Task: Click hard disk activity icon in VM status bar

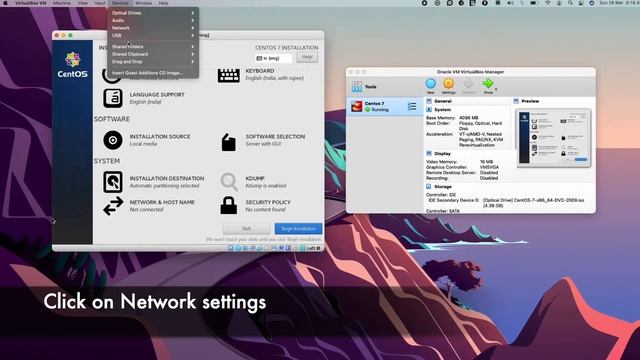Action: tap(231, 248)
